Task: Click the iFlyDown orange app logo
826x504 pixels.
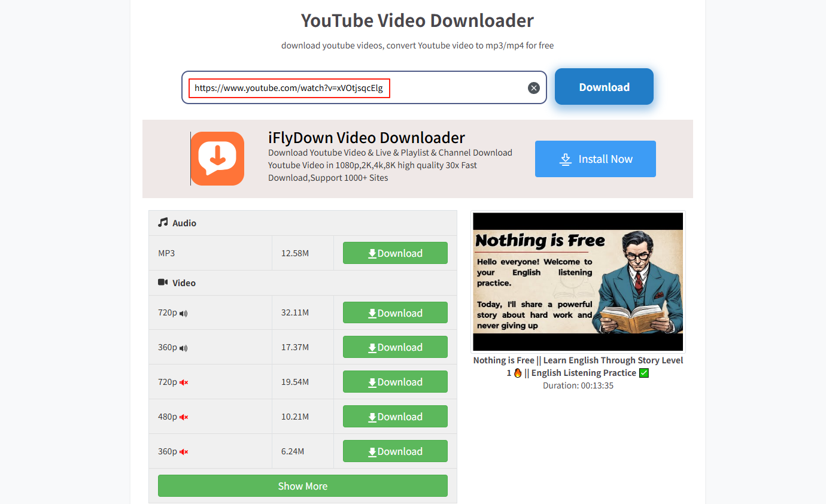Action: (218, 158)
